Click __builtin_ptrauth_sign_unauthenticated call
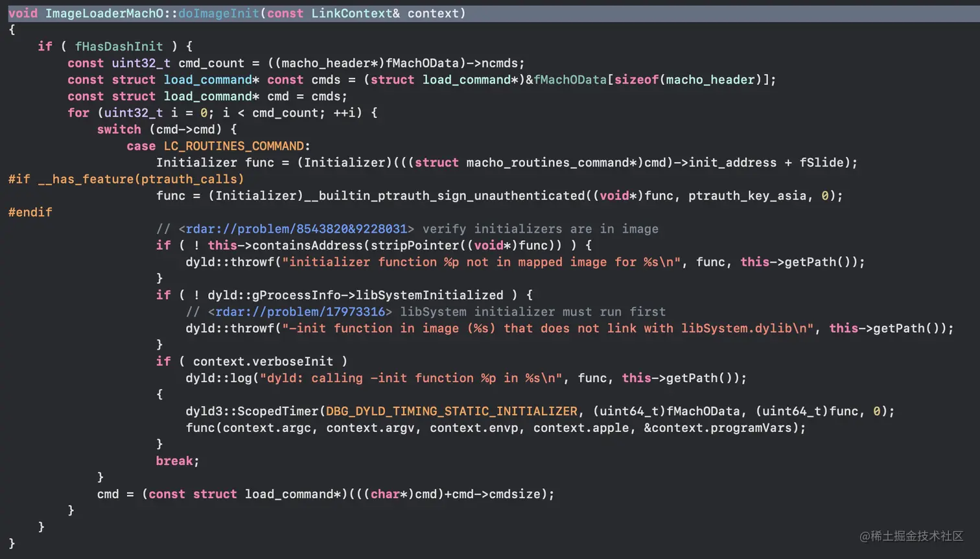The width and height of the screenshot is (980, 559). pos(445,196)
